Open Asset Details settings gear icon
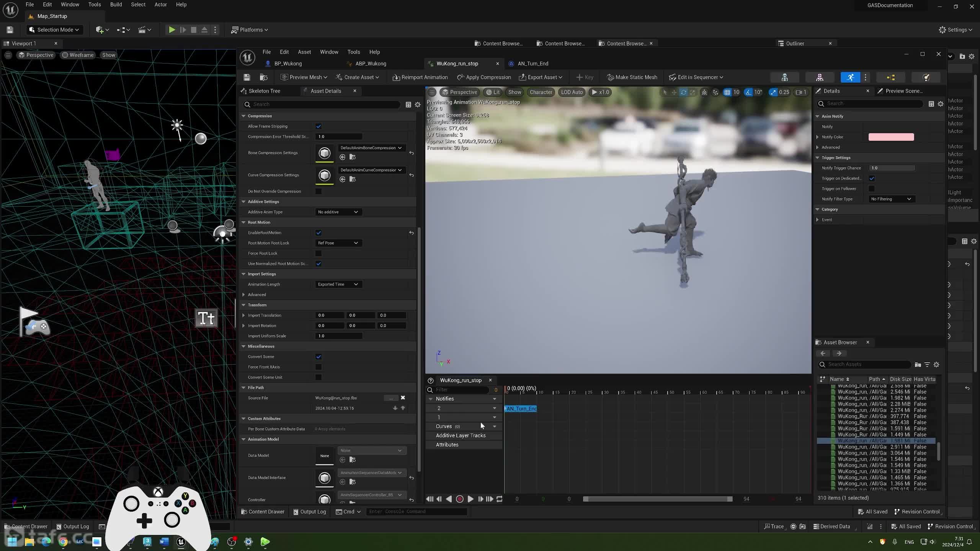 [x=418, y=104]
